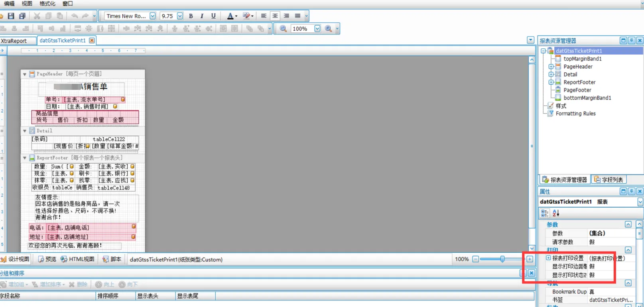Click the zoom out magnifier icon
This screenshot has width=644, height=307.
[x=283, y=29]
